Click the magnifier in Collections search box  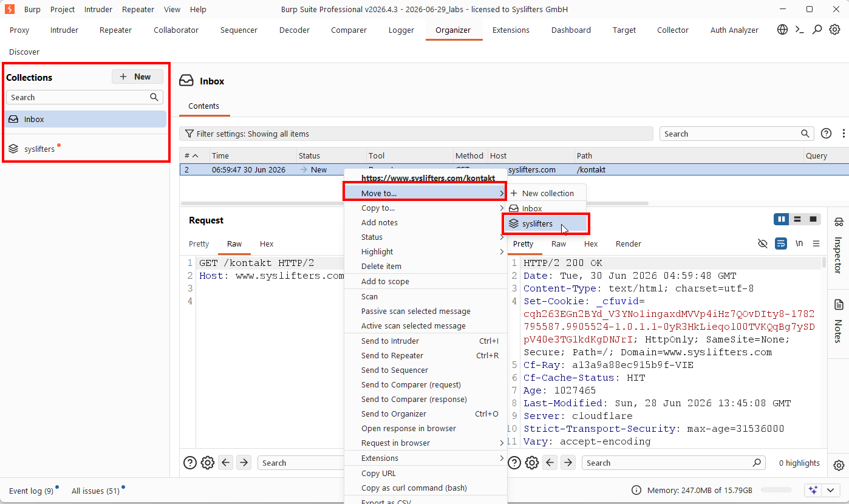click(155, 97)
